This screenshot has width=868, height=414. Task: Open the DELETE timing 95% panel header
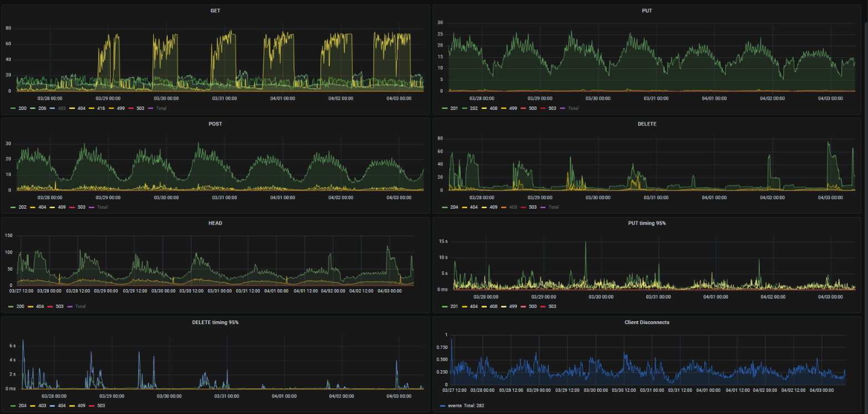click(215, 322)
